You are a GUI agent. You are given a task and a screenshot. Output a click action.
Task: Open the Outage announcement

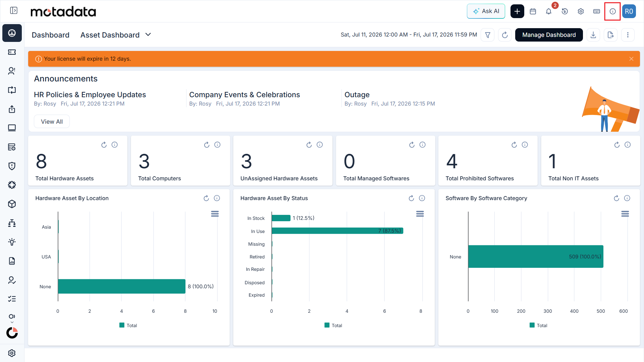point(357,95)
